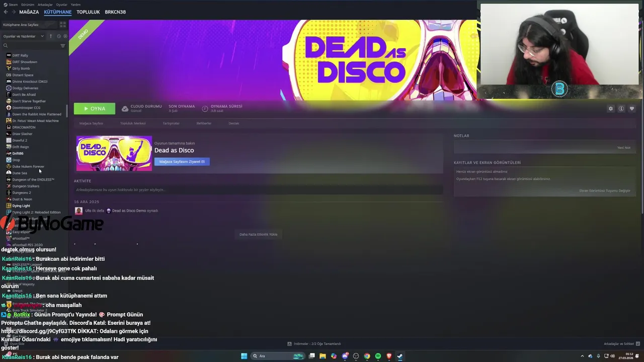The width and height of the screenshot is (644, 362).
Task: Open the Oyunlar menu
Action: click(61, 5)
